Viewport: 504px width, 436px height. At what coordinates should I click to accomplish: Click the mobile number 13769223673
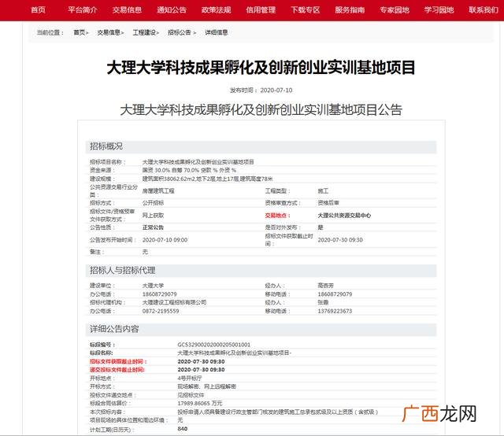coord(335,311)
